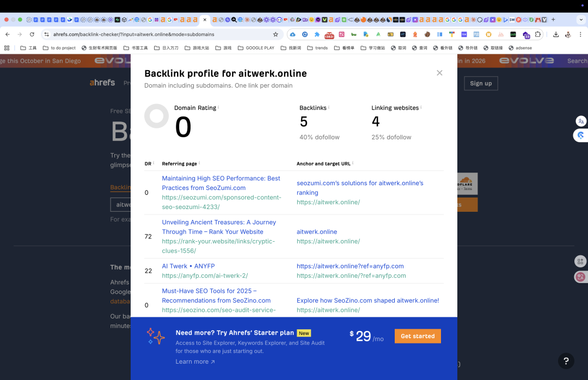Screen dimensions: 588x380
Task: Expand the tab search dropdown arrow
Action: tap(581, 20)
